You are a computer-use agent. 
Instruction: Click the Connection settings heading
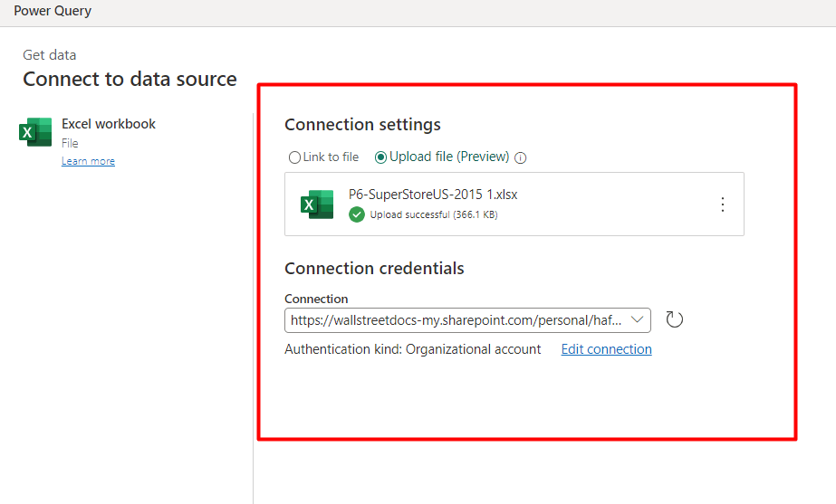pos(362,125)
